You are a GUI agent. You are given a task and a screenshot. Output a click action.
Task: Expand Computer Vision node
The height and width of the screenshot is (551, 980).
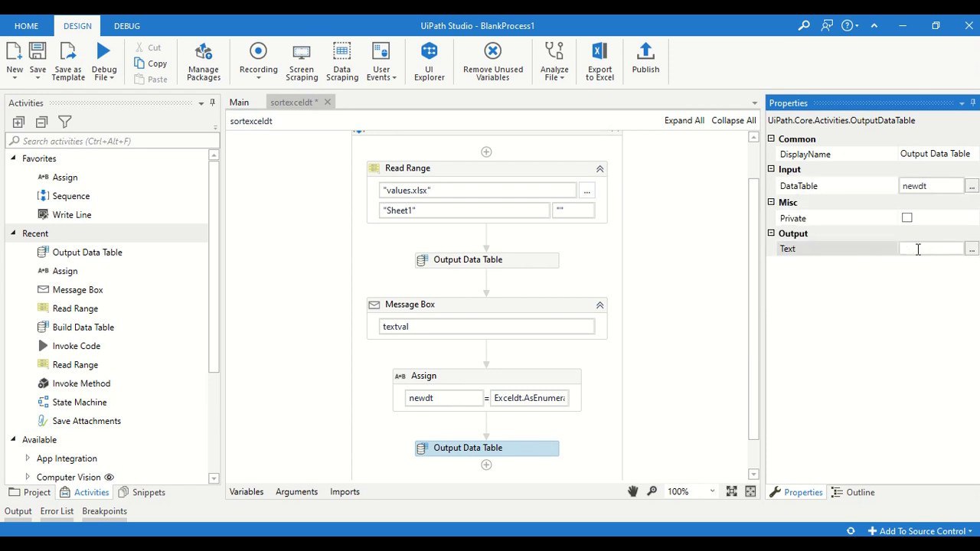tap(28, 477)
